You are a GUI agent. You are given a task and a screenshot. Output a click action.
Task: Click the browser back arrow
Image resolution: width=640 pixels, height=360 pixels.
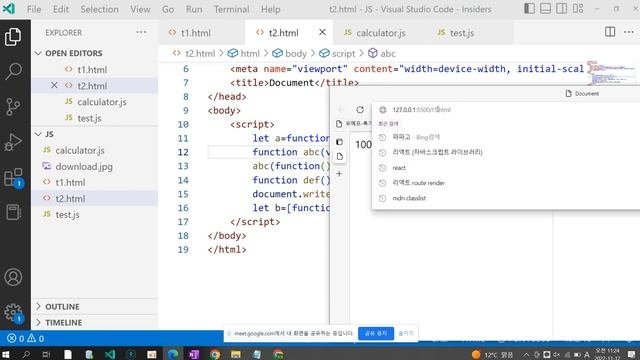pos(341,109)
